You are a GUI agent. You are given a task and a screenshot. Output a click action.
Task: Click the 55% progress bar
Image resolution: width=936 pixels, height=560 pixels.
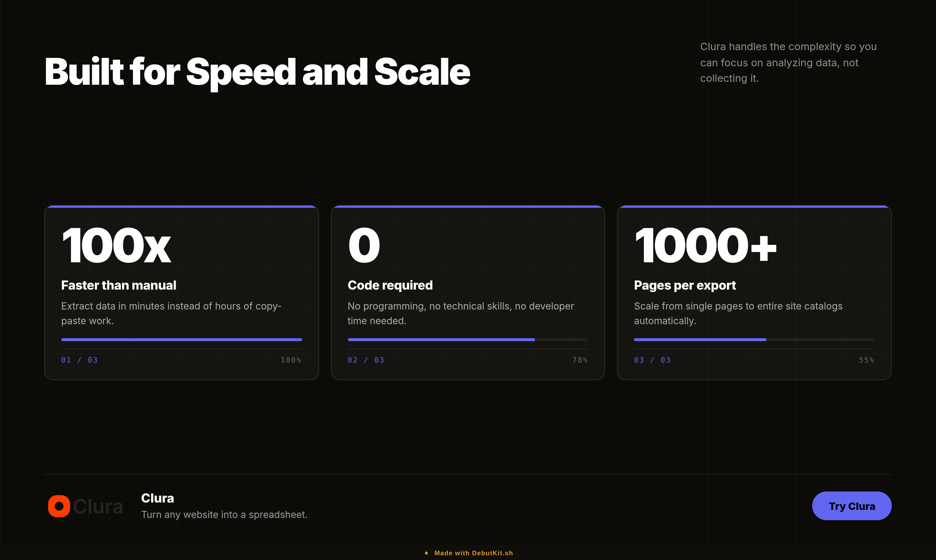point(754,340)
